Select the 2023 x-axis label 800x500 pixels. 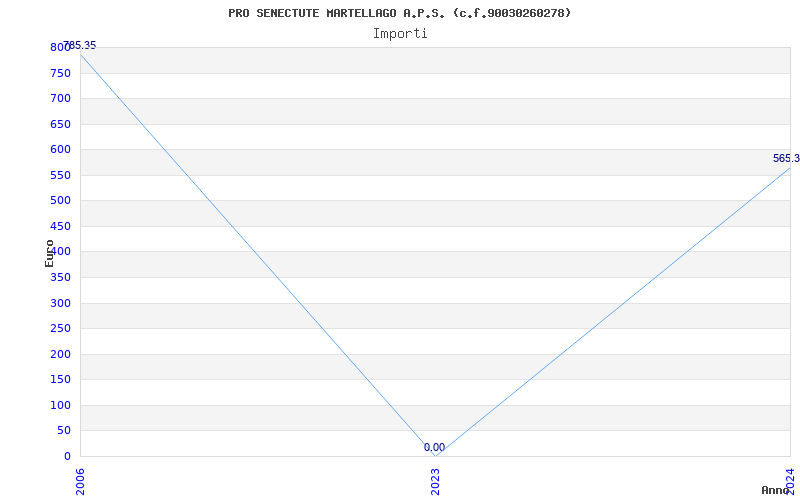[435, 481]
